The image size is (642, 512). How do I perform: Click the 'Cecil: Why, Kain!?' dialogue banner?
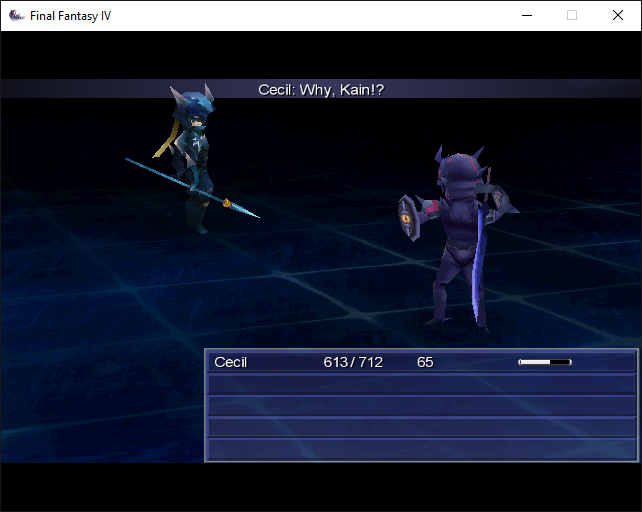[x=321, y=89]
